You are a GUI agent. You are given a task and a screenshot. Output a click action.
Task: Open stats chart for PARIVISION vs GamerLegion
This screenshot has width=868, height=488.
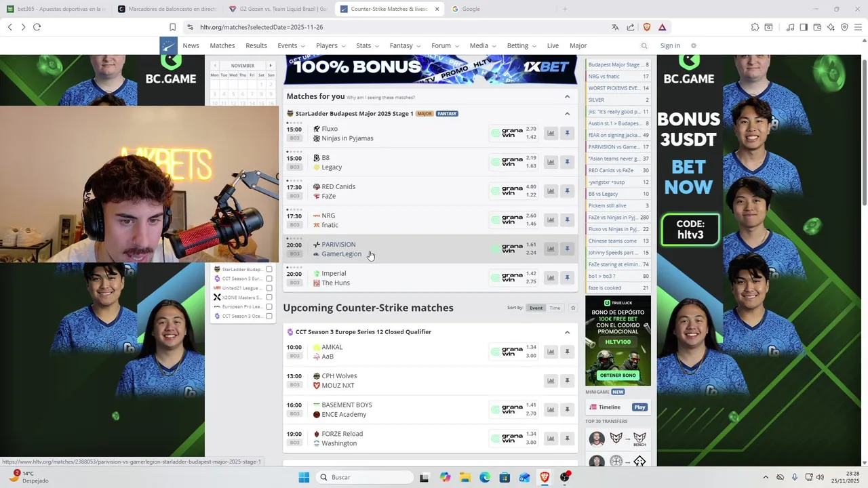point(551,249)
